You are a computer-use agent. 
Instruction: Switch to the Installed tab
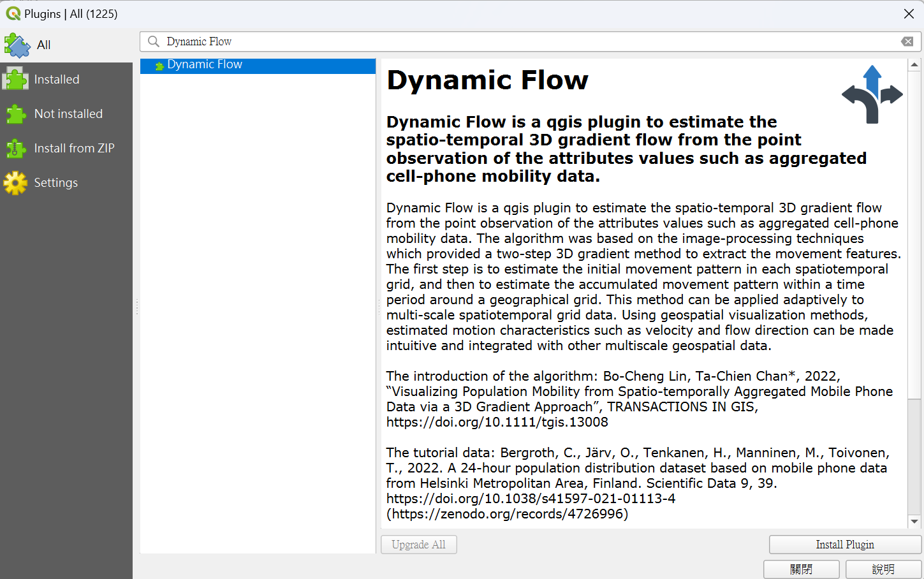(57, 79)
